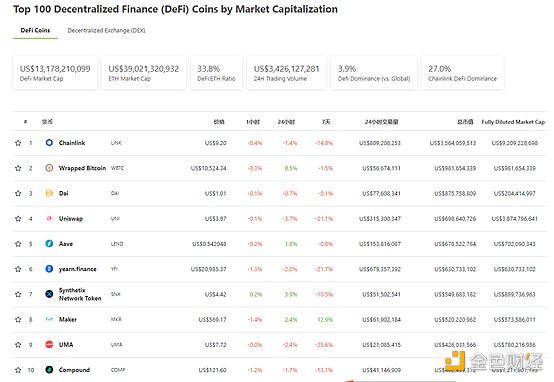The width and height of the screenshot is (554, 382).
Task: Select the DeFi Coins tab
Action: click(x=35, y=30)
